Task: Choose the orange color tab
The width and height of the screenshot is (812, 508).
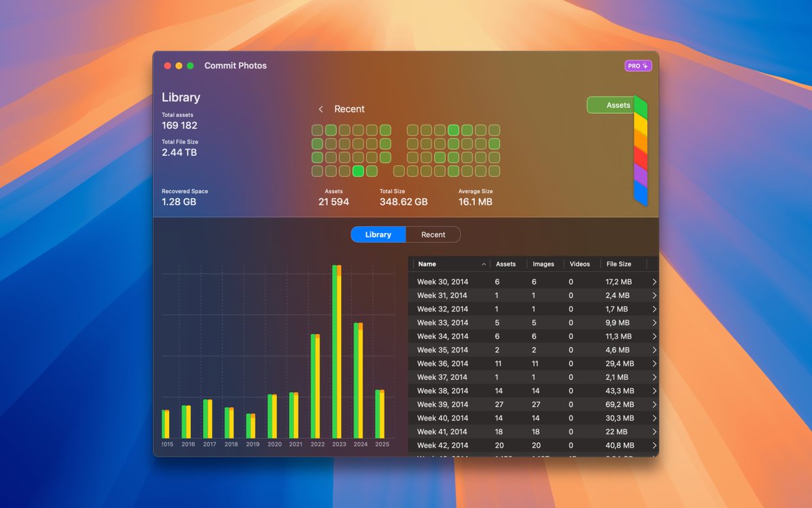Action: click(x=640, y=141)
